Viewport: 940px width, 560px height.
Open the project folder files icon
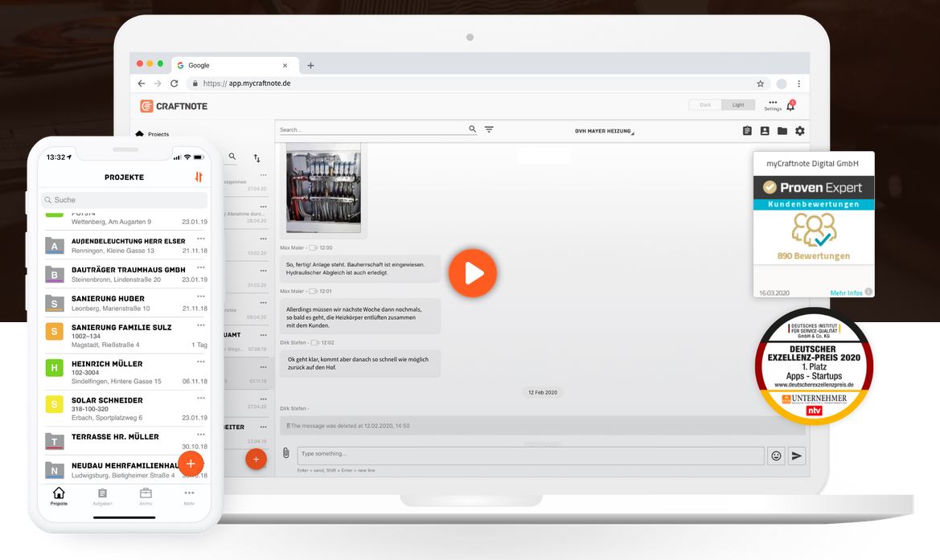click(x=782, y=131)
